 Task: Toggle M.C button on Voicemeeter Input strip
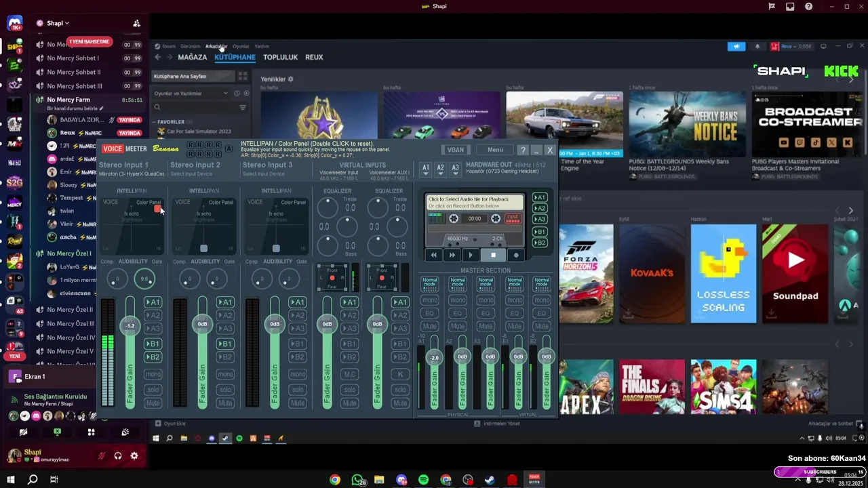click(x=350, y=374)
